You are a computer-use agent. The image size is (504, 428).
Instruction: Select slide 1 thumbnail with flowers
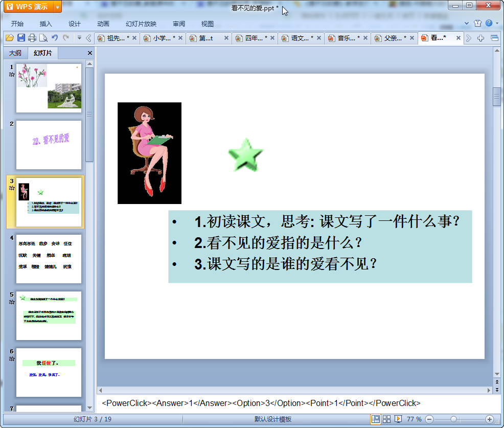(49, 88)
